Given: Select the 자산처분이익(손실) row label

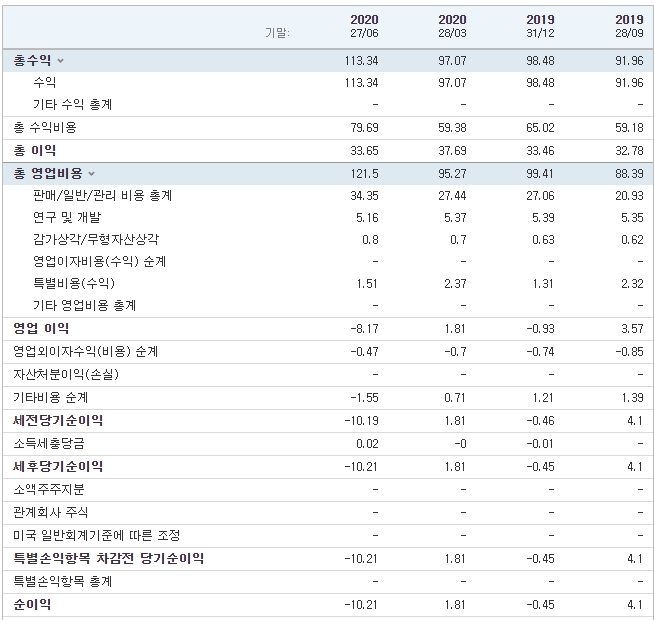Looking at the screenshot, I should 66,374.
